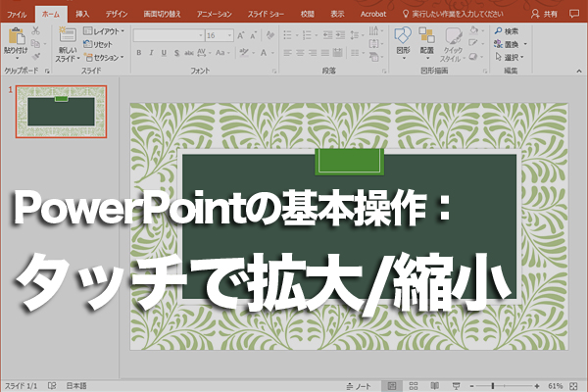The width and height of the screenshot is (588, 392).
Task: Open the Shapes (図形) gallery
Action: [403, 43]
